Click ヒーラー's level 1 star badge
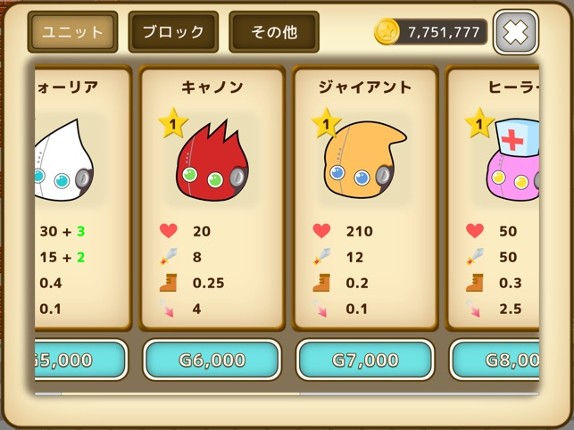 (479, 124)
